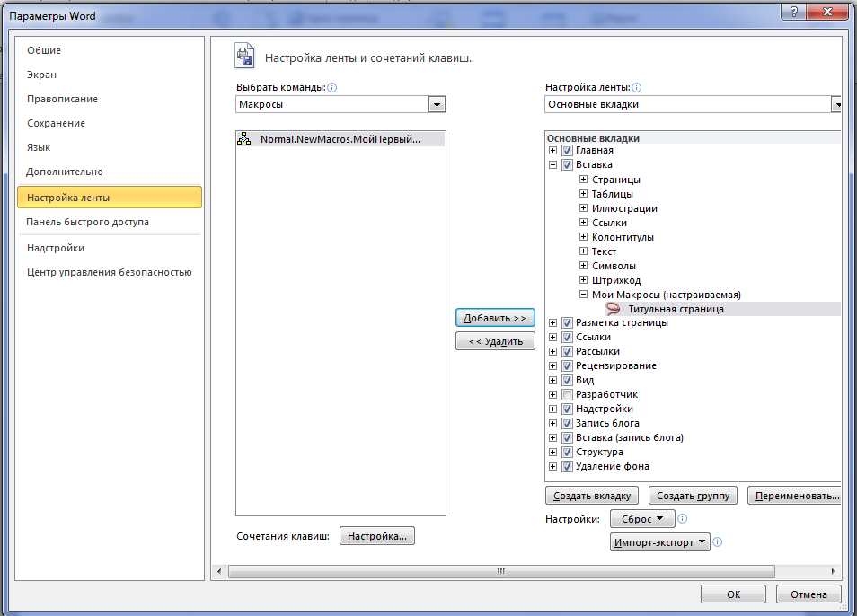
Task: Click the ribbon customization header icon
Action: [x=245, y=56]
